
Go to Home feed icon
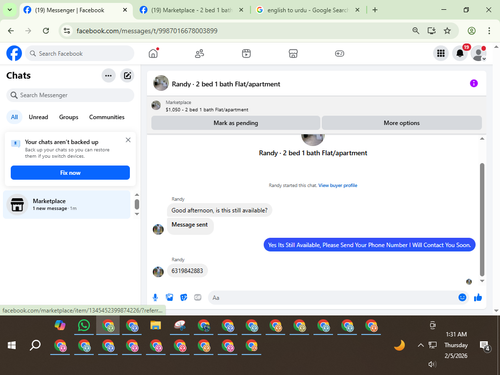[153, 53]
